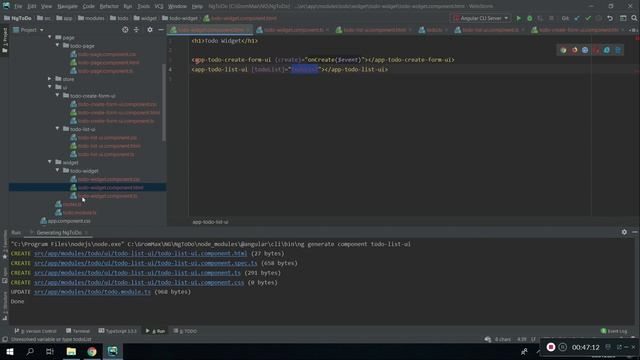Update project from Git (blue arrow)

point(577,18)
